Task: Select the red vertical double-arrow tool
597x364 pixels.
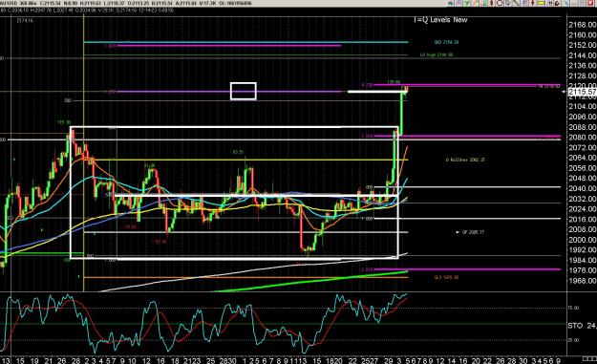Action: [492, 3]
